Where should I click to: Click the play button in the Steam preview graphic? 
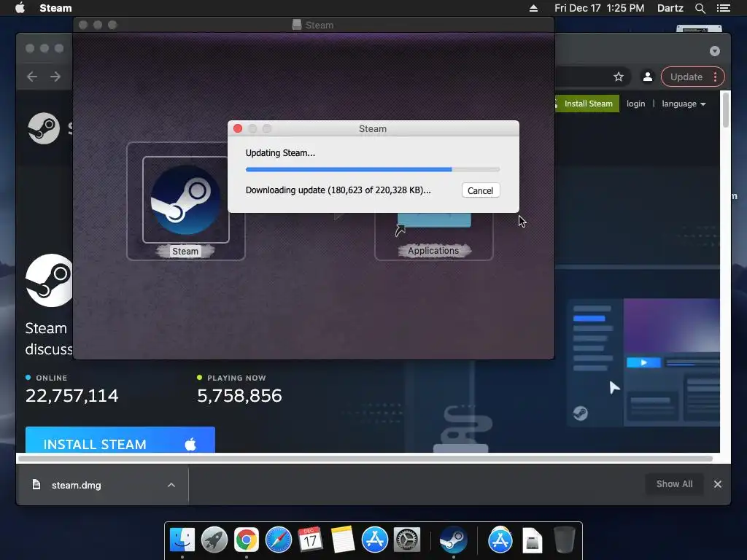coord(643,362)
